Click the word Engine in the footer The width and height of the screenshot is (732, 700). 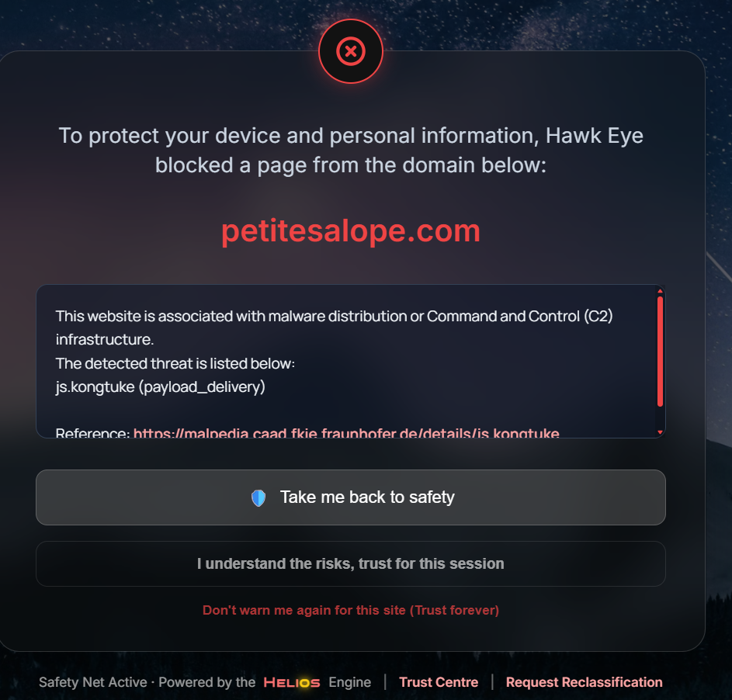pyautogui.click(x=349, y=682)
